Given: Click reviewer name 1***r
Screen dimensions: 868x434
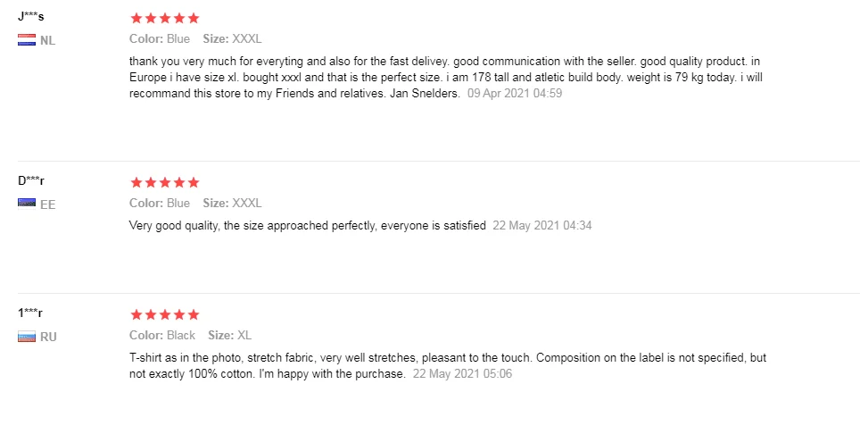Looking at the screenshot, I should coord(30,313).
